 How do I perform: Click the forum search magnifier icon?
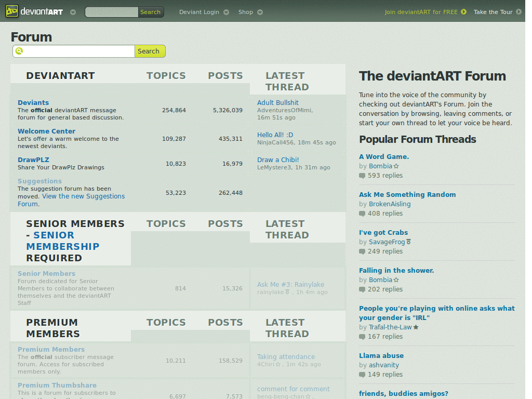tap(19, 51)
